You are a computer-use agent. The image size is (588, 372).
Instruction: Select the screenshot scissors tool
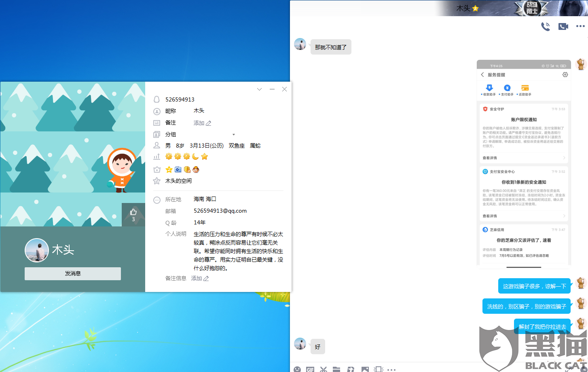tap(323, 369)
